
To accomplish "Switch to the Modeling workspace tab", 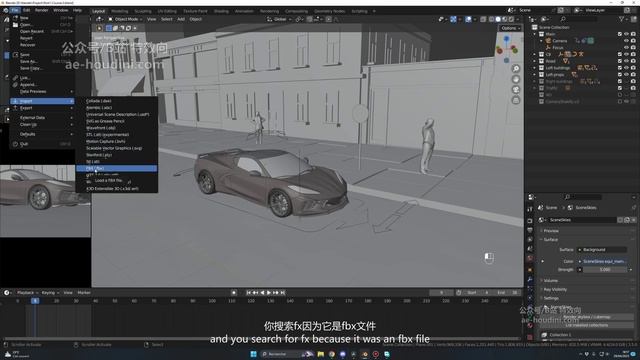I will [x=120, y=11].
